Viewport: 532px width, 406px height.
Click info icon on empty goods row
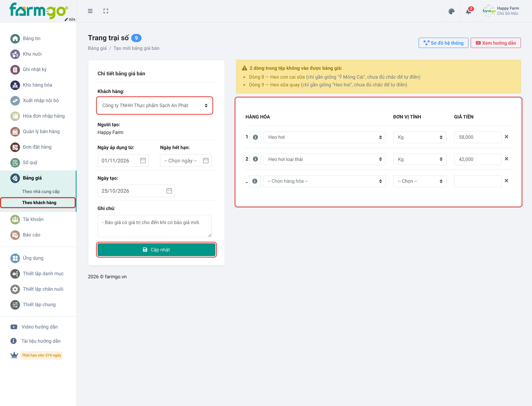(255, 181)
